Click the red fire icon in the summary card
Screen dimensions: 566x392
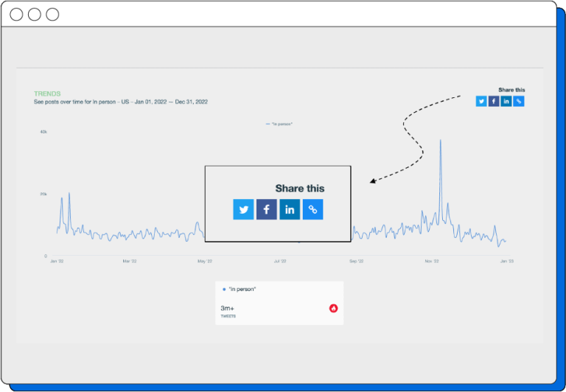tap(334, 308)
